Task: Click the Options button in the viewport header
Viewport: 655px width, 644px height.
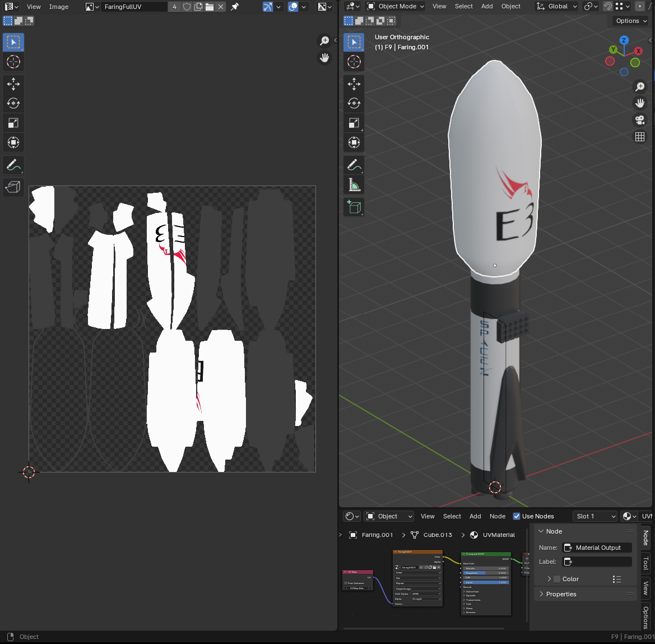Action: 630,20
